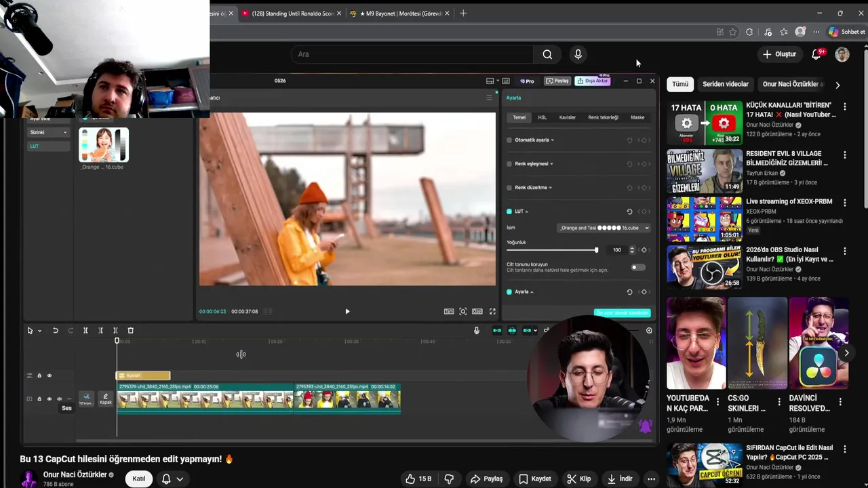The height and width of the screenshot is (488, 868).
Task: Select the Temel tab
Action: (x=519, y=117)
